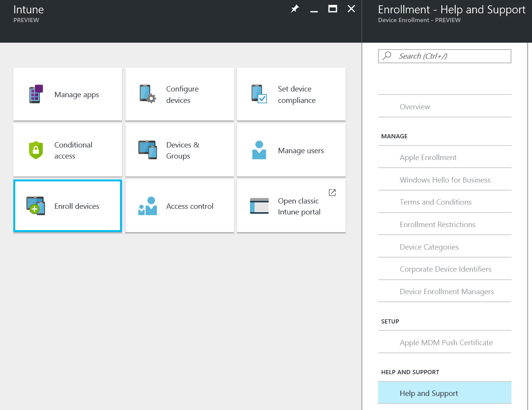The width and height of the screenshot is (532, 410).
Task: Pin the Intune blade
Action: [295, 9]
